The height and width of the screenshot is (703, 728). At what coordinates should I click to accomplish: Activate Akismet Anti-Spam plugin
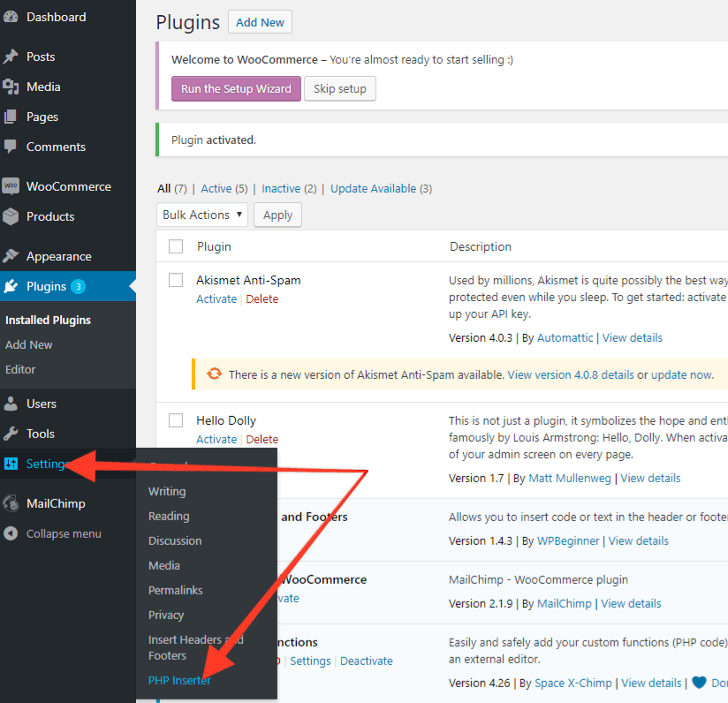[x=216, y=299]
